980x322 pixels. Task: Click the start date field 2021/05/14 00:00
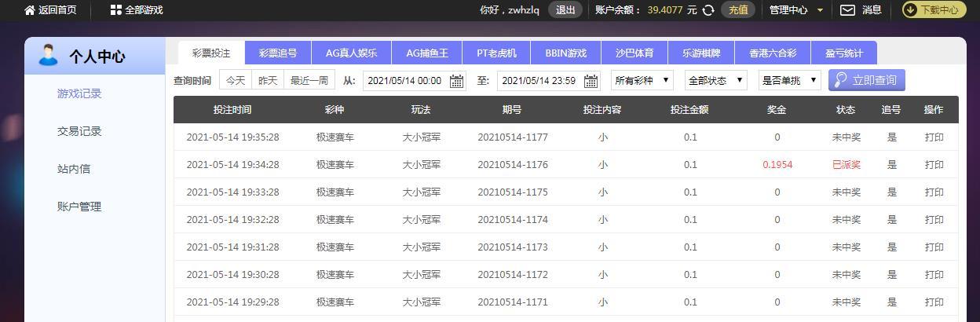[x=415, y=80]
